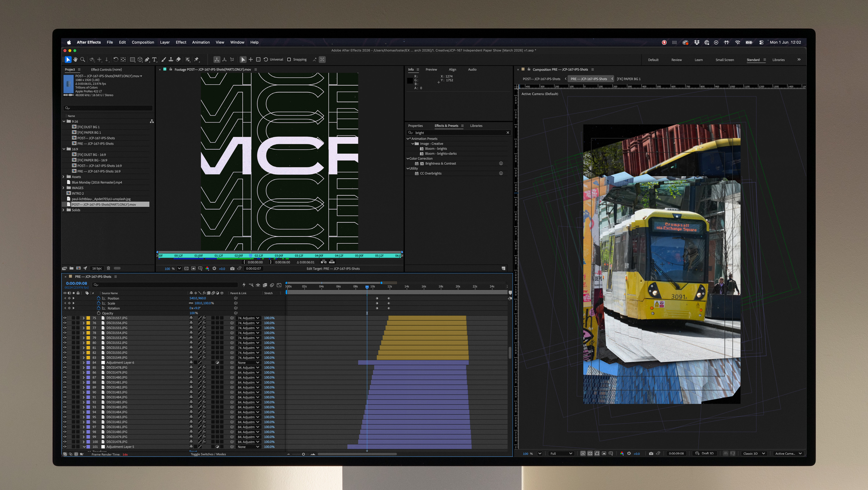This screenshot has width=868, height=490.
Task: Switch to the Properties tab
Action: 415,126
